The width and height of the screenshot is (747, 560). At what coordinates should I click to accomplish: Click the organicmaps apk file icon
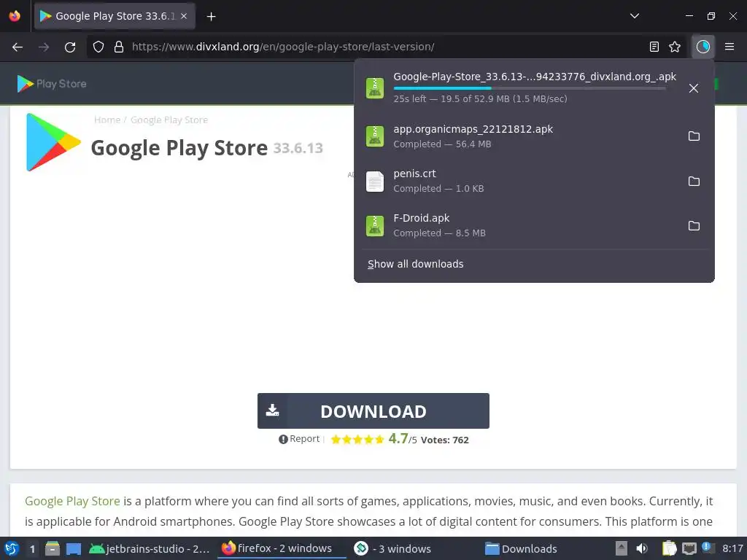[375, 136]
